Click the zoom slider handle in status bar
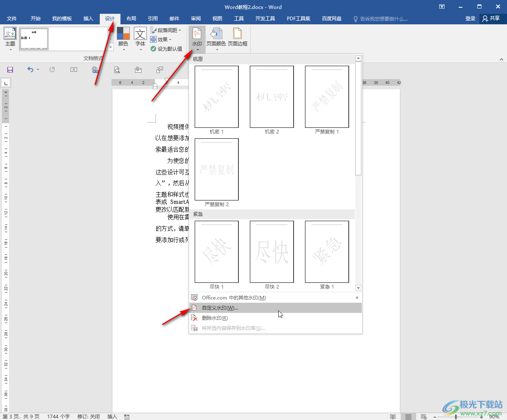This screenshot has width=507, height=420. [456, 417]
